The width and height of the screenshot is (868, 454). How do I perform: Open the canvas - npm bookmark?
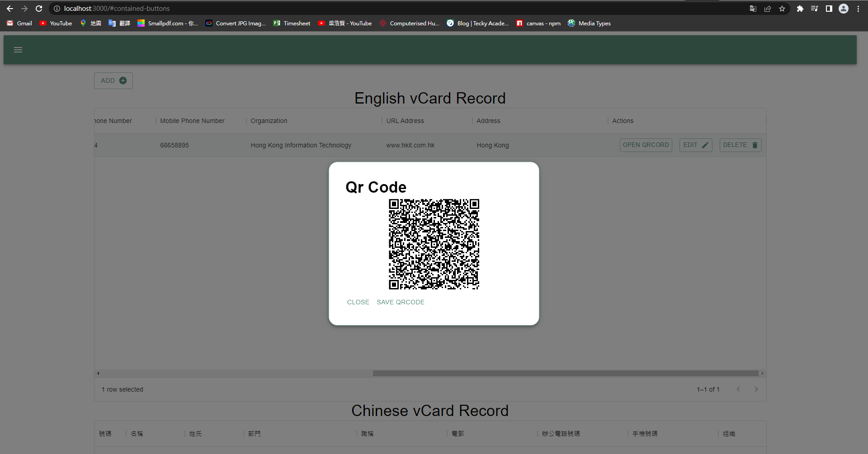point(538,23)
